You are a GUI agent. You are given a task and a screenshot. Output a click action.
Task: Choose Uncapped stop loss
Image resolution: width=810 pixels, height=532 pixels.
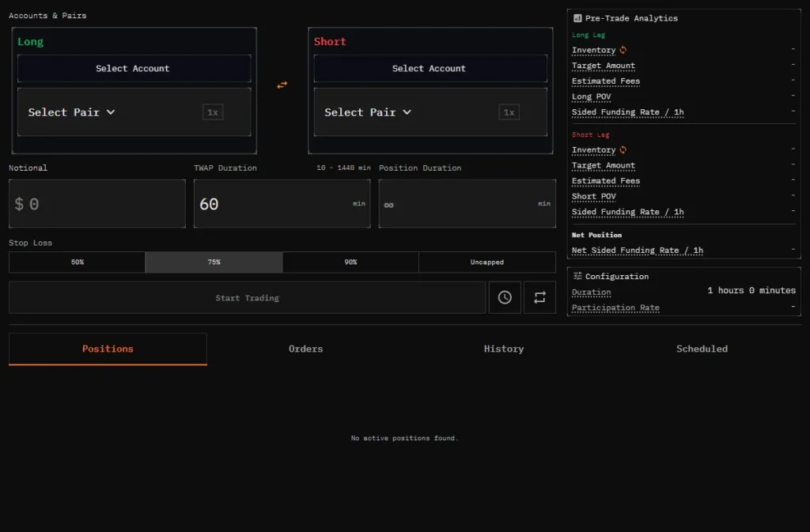point(486,262)
